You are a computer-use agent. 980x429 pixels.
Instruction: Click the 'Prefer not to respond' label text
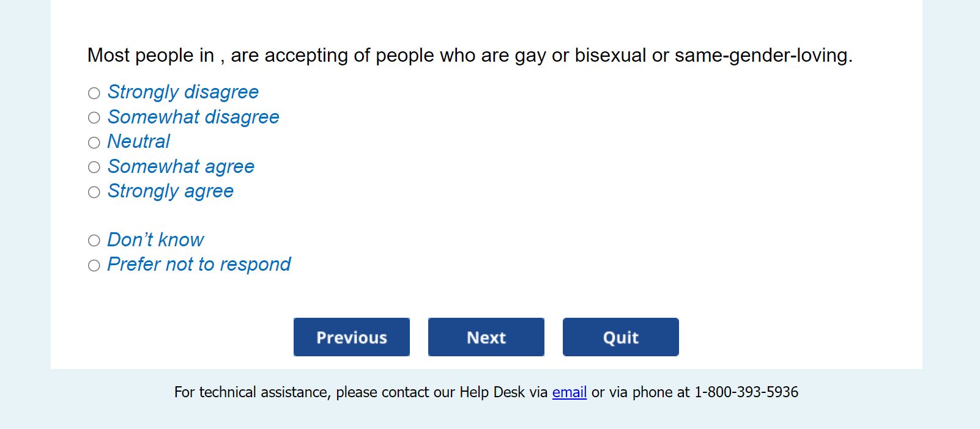tap(199, 265)
